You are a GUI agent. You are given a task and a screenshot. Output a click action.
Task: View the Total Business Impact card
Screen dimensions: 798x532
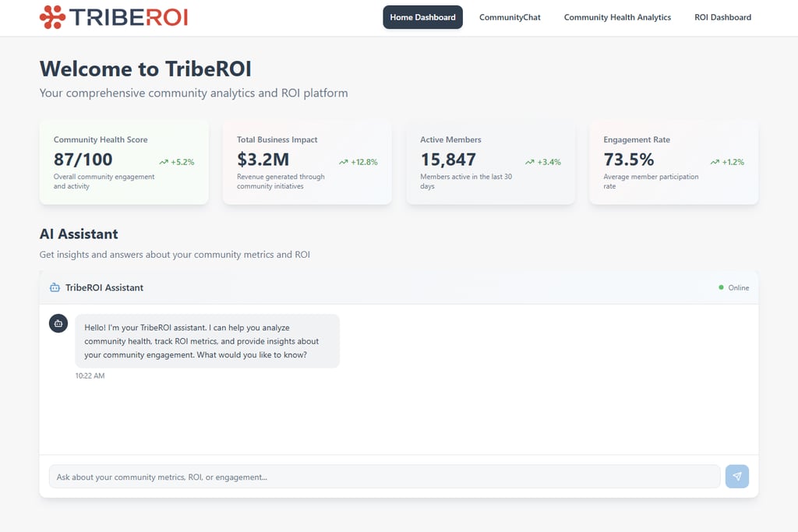(x=307, y=162)
